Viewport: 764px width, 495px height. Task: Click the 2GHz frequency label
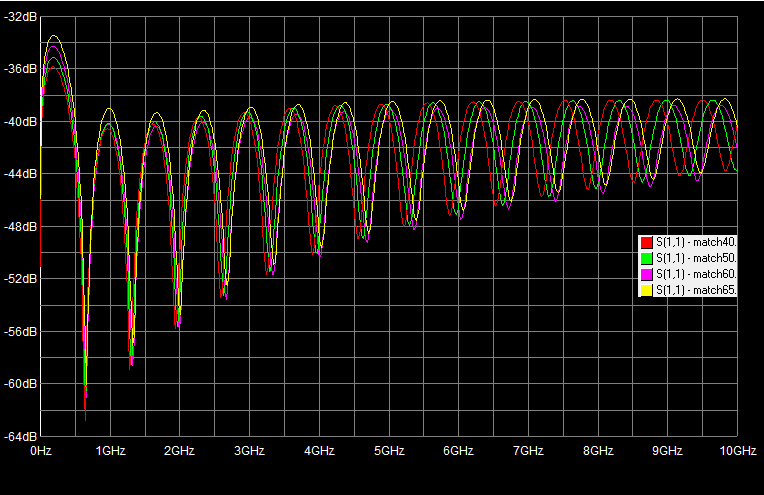179,451
